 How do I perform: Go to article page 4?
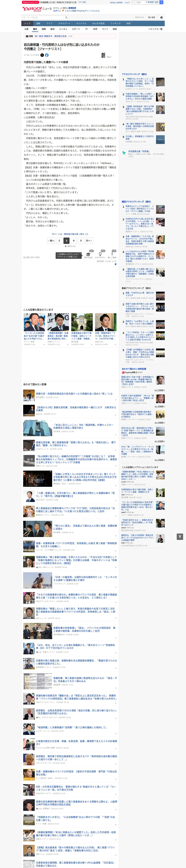(74, 241)
